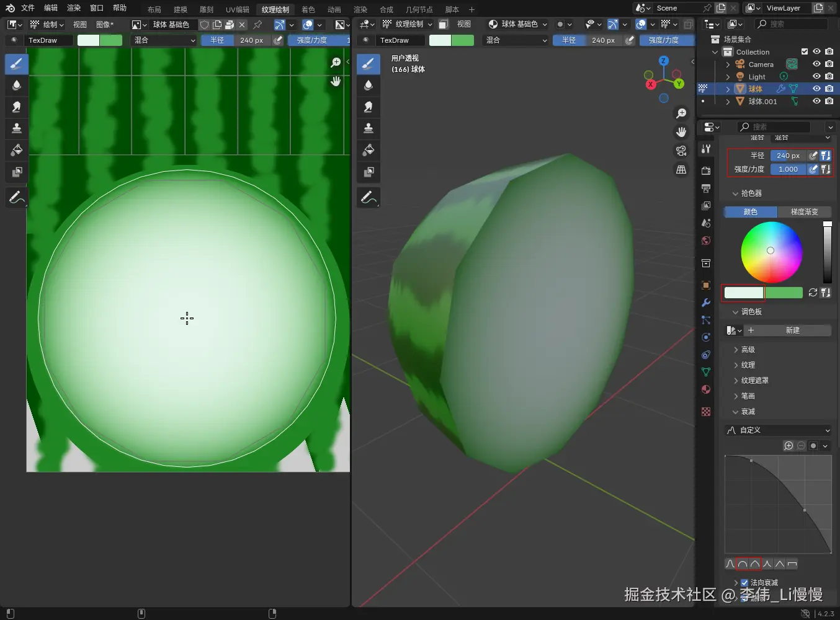This screenshot has width=840, height=620.
Task: Uncheck the Collection exclude checkbox in outliner
Action: [x=805, y=52]
